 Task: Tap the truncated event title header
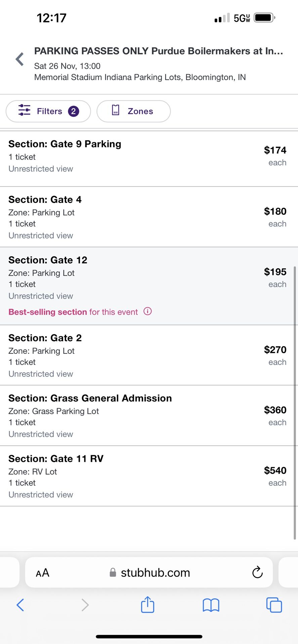click(x=159, y=51)
